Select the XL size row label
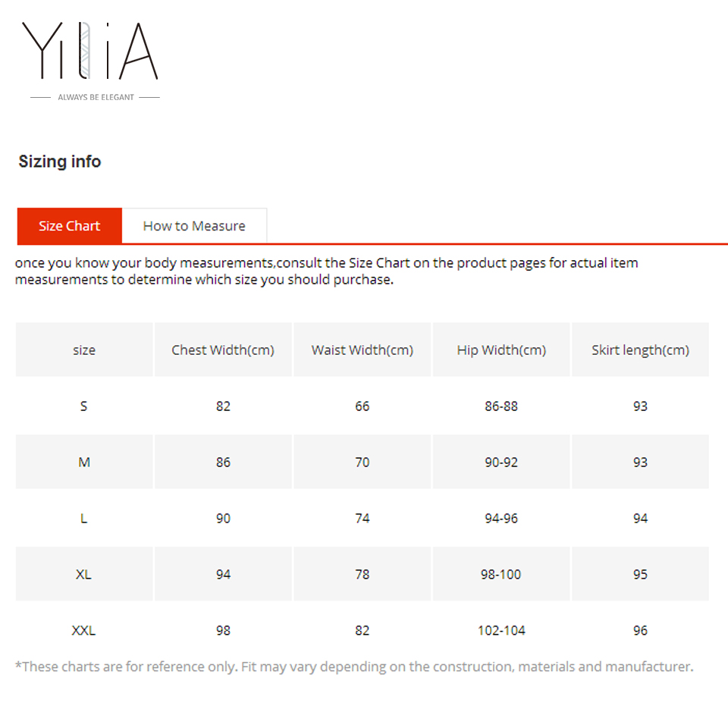728x728 pixels. [x=83, y=574]
